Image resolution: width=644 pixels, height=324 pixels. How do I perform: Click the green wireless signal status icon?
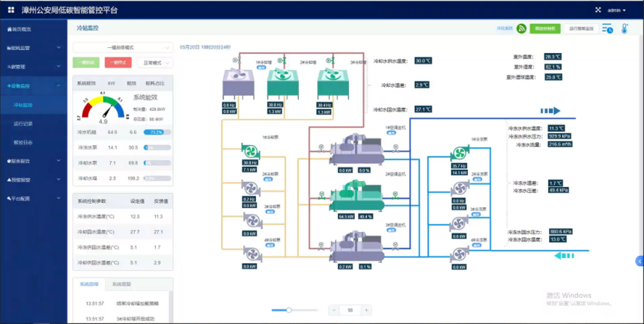pos(522,28)
